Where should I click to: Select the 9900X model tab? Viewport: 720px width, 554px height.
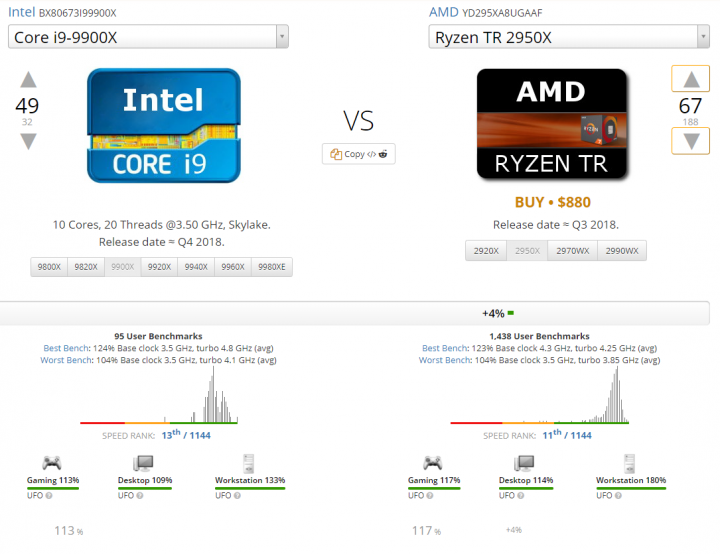(123, 267)
